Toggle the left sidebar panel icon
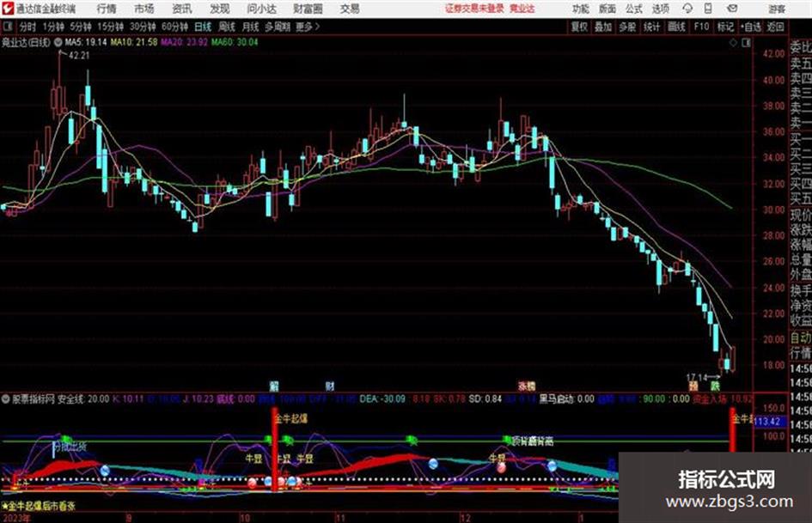Viewport: 812px width, 523px height. (8, 26)
